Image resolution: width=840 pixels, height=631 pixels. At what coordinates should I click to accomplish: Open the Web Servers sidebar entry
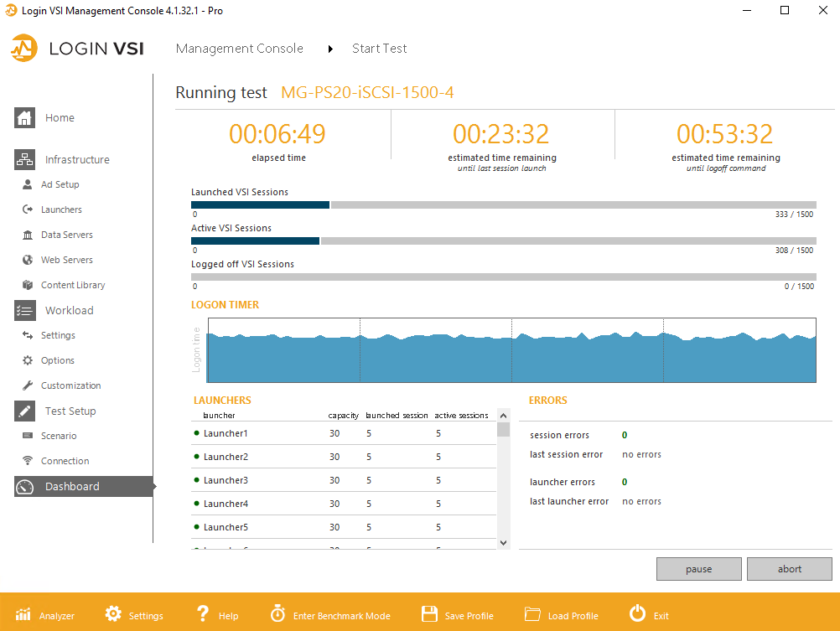[67, 260]
